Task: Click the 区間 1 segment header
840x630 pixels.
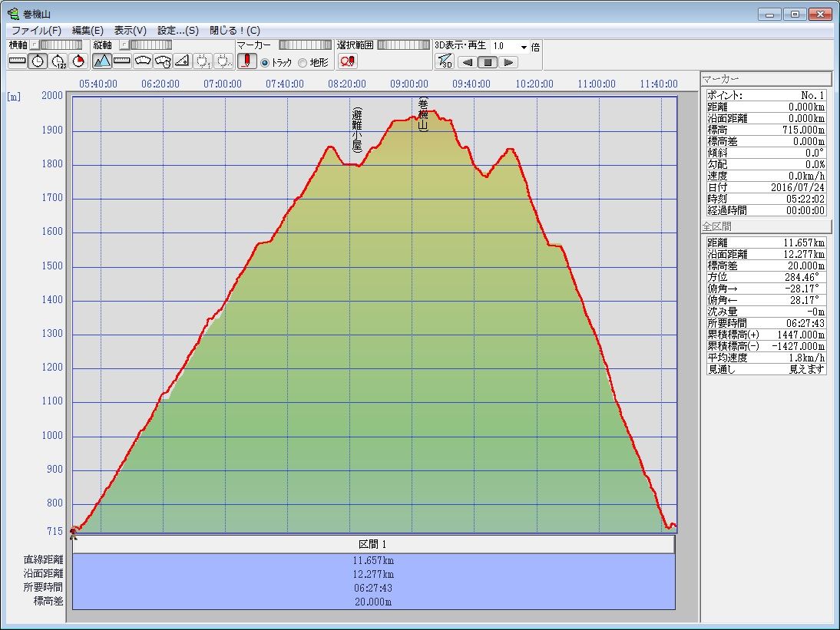Action: point(373,544)
